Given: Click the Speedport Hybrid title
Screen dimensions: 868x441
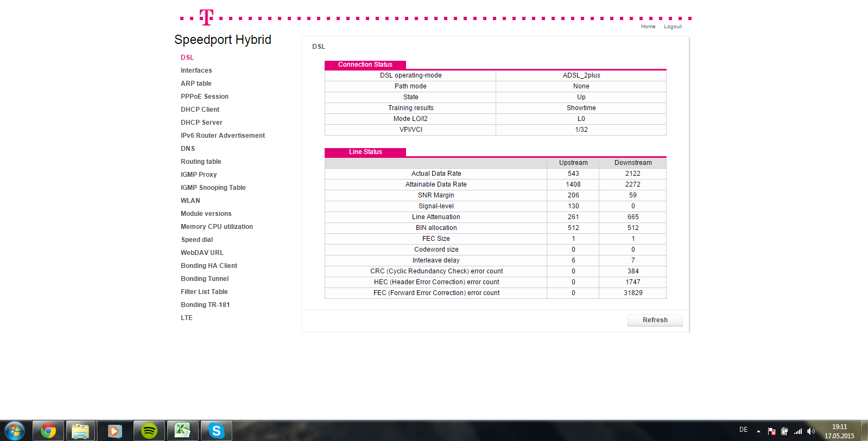Looking at the screenshot, I should point(223,40).
